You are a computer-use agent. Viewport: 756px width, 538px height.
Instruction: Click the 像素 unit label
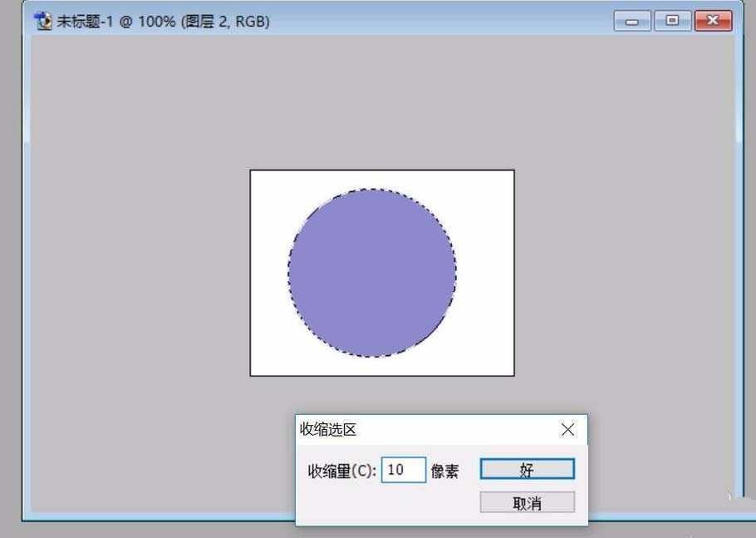click(x=448, y=469)
